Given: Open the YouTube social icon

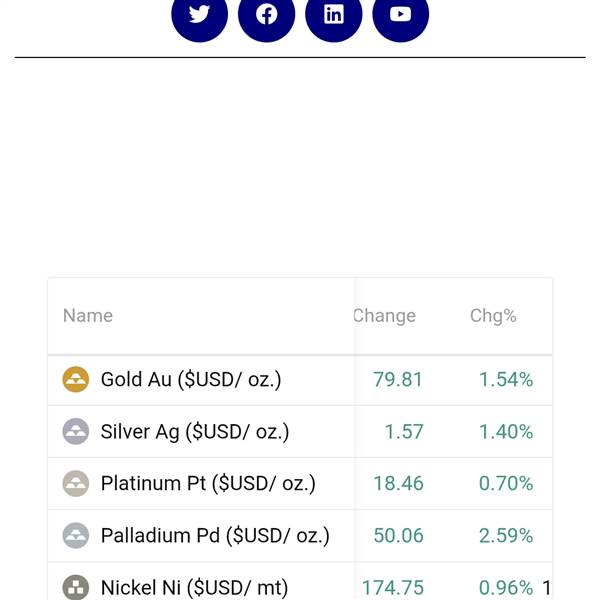Looking at the screenshot, I should click(401, 14).
